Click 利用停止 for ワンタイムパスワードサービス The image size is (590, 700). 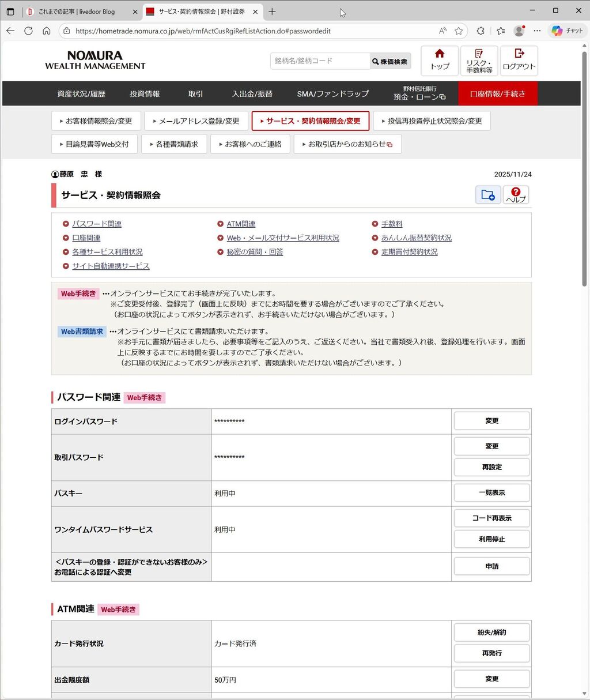click(491, 539)
